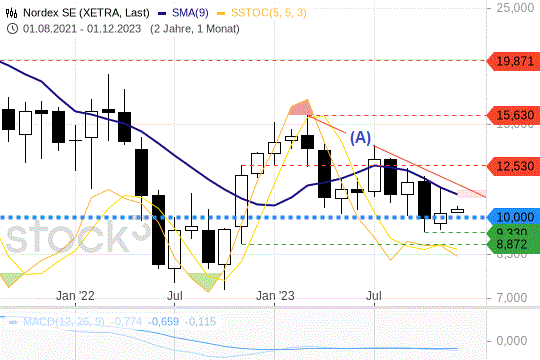Select the 12,530 red price label
540x360 pixels.
513,166
